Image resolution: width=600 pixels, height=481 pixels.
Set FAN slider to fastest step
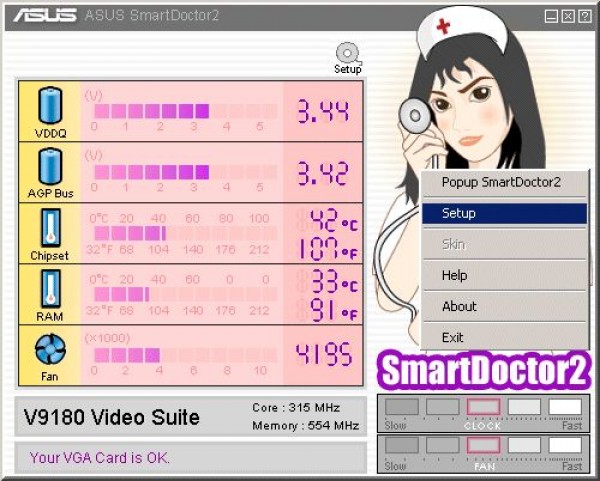point(565,445)
